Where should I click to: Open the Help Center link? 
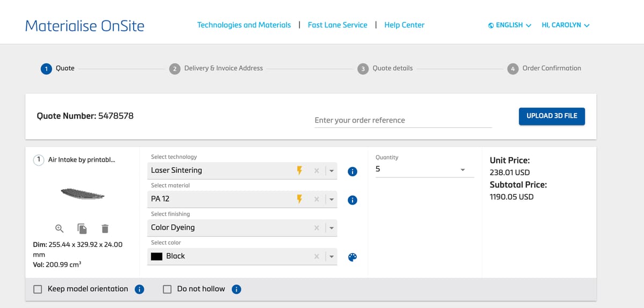(x=404, y=25)
